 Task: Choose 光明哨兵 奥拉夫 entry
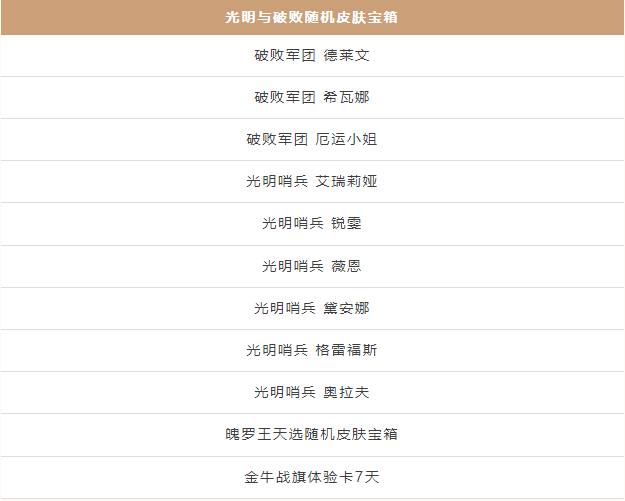312,393
